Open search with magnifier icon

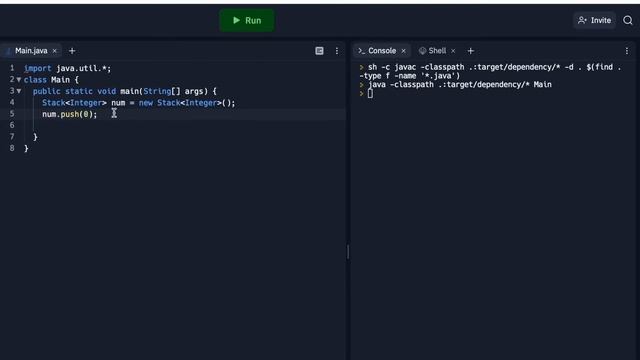tap(628, 20)
